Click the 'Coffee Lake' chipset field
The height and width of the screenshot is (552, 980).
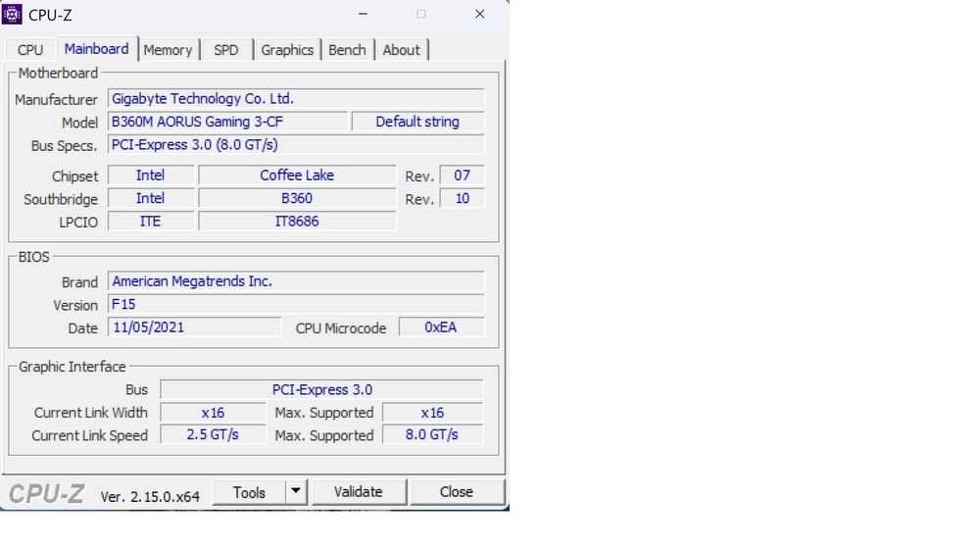click(x=297, y=176)
